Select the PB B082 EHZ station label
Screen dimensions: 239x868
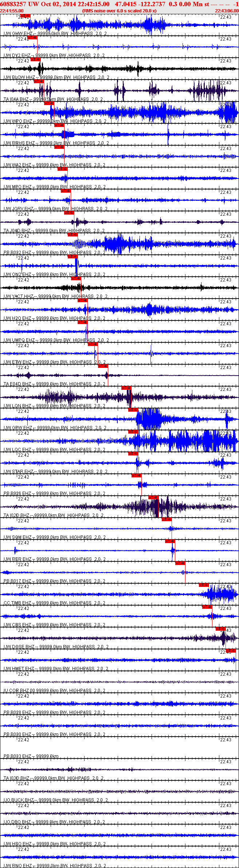coord(18,253)
